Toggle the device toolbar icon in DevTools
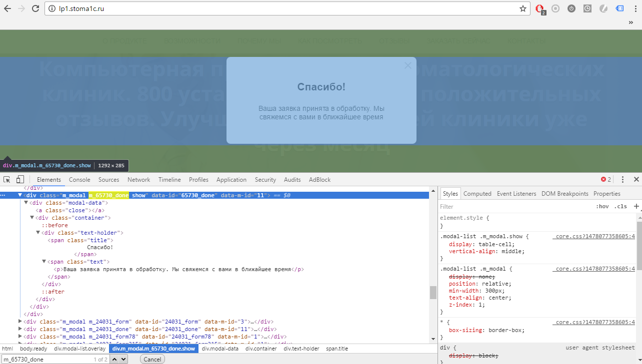Image resolution: width=642 pixels, height=364 pixels. (x=19, y=179)
